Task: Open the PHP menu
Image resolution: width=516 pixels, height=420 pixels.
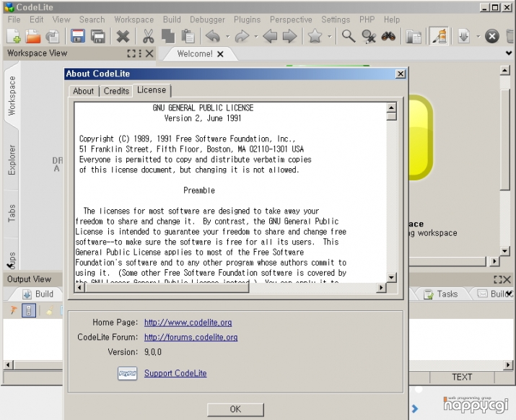Action: click(367, 19)
